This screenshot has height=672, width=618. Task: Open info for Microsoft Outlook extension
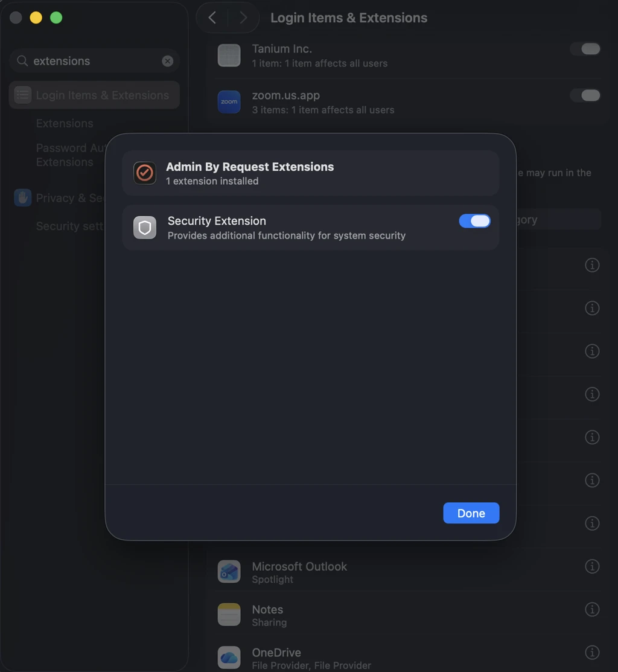pos(592,566)
